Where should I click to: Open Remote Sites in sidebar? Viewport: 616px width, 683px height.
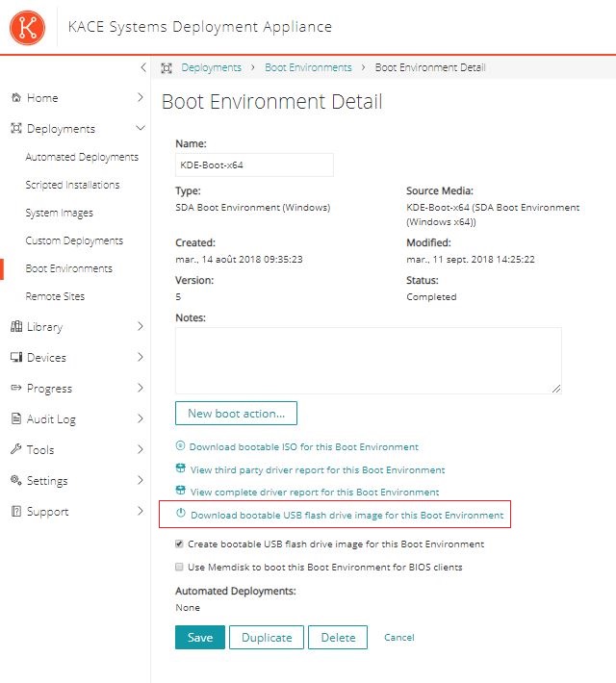(x=55, y=296)
